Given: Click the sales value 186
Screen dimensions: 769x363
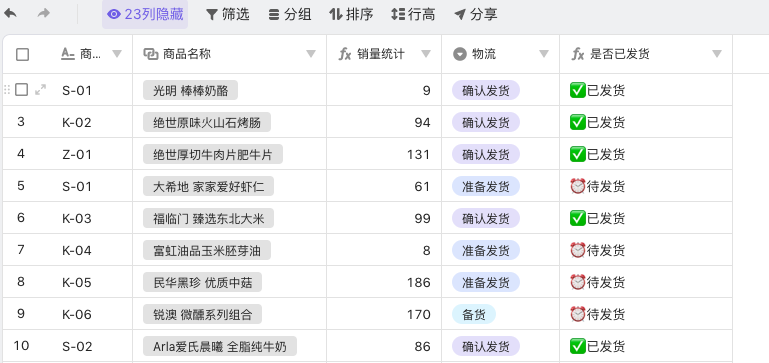Looking at the screenshot, I should coord(418,282).
